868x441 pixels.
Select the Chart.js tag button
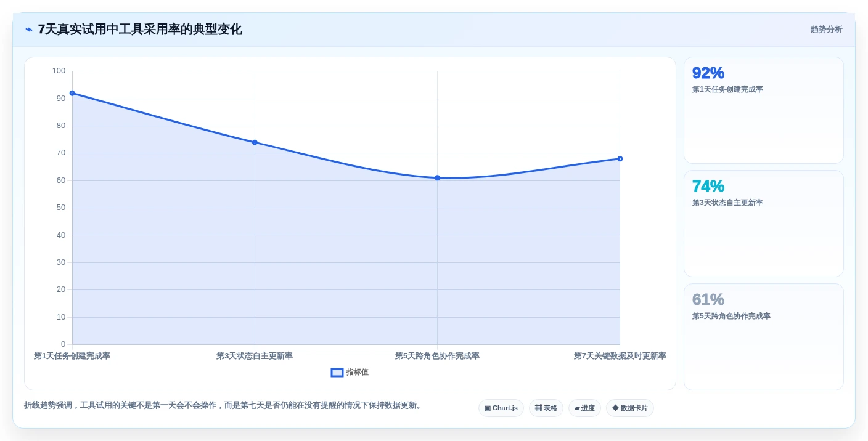pyautogui.click(x=501, y=408)
